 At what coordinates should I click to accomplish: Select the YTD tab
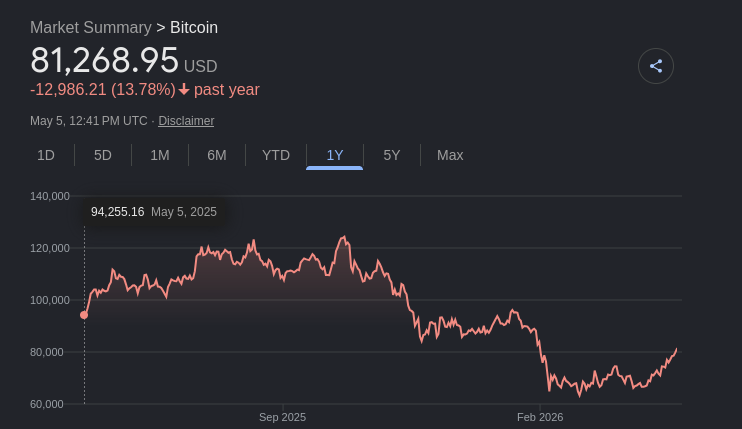[x=276, y=155]
